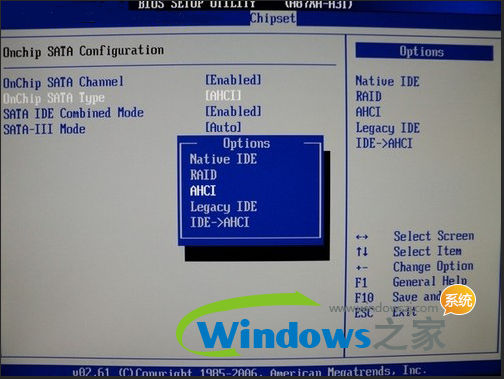Toggle SATA IDE Combined Mode [Enabled] value
This screenshot has width=504, height=379.
click(233, 111)
